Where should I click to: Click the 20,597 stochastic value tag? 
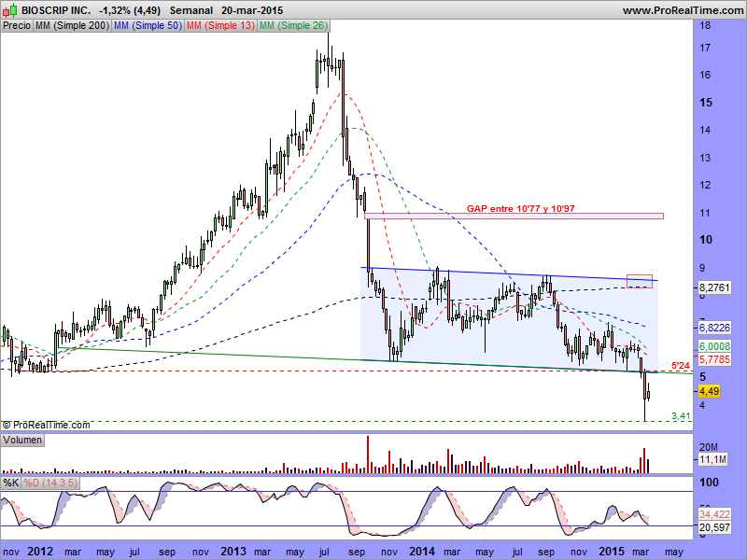click(714, 527)
